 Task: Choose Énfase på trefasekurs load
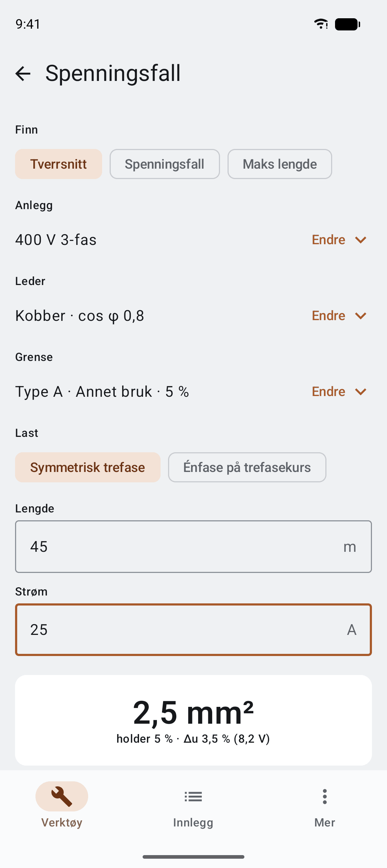click(247, 467)
